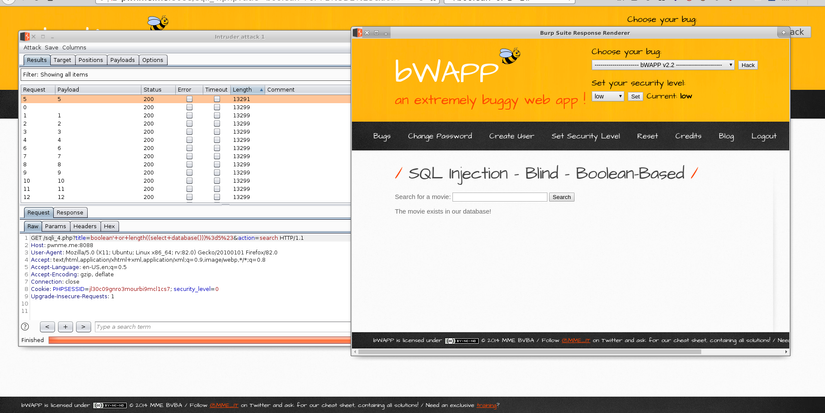Click the Comment column header
Viewport: 825px width, 413px height.
[308, 90]
